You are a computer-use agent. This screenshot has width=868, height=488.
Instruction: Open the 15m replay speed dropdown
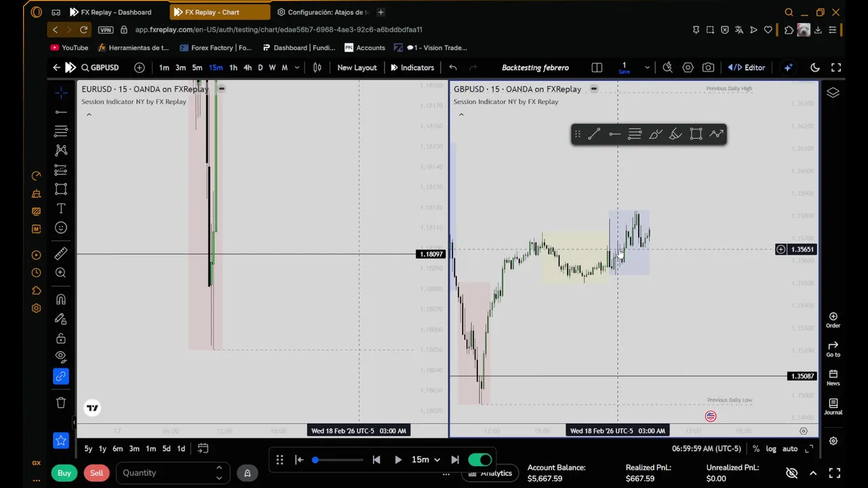(x=425, y=460)
